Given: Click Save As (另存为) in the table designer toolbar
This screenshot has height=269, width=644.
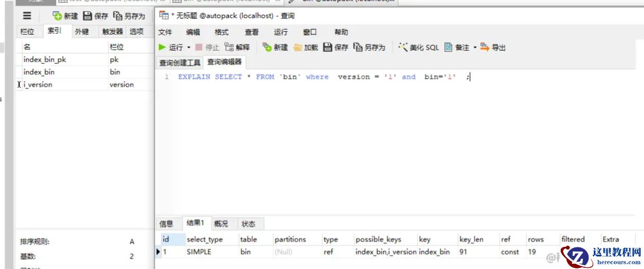Looking at the screenshot, I should 129,16.
